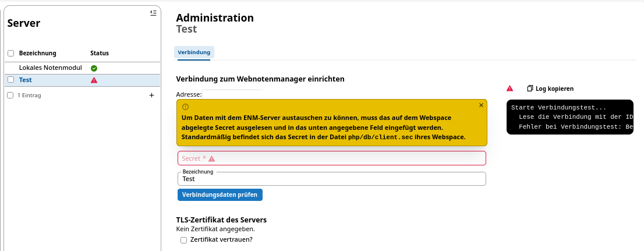Screen dimensions: 644x251
Task: Edit the Bezeichnung field containing Test
Action: point(331,179)
